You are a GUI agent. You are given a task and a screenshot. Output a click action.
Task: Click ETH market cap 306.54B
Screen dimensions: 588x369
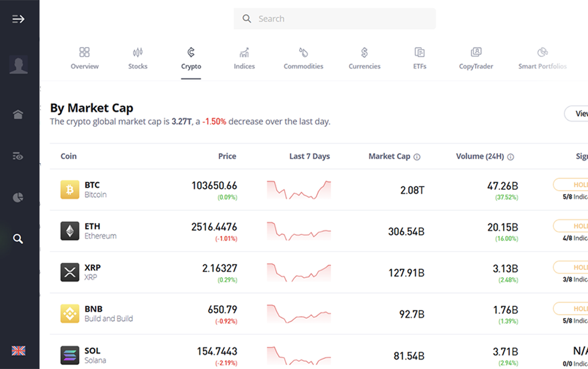pyautogui.click(x=406, y=231)
